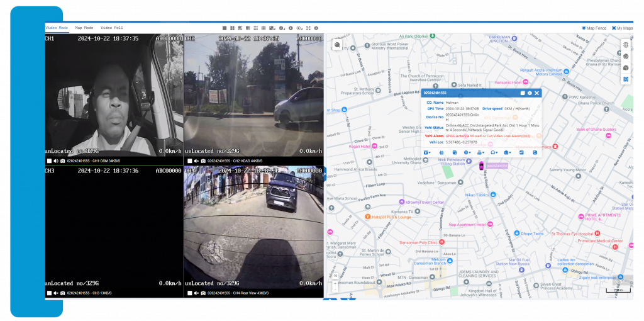This screenshot has width=644, height=321.
Task: Capture a snapshot of CH4-Rear View feed
Action: click(x=202, y=293)
